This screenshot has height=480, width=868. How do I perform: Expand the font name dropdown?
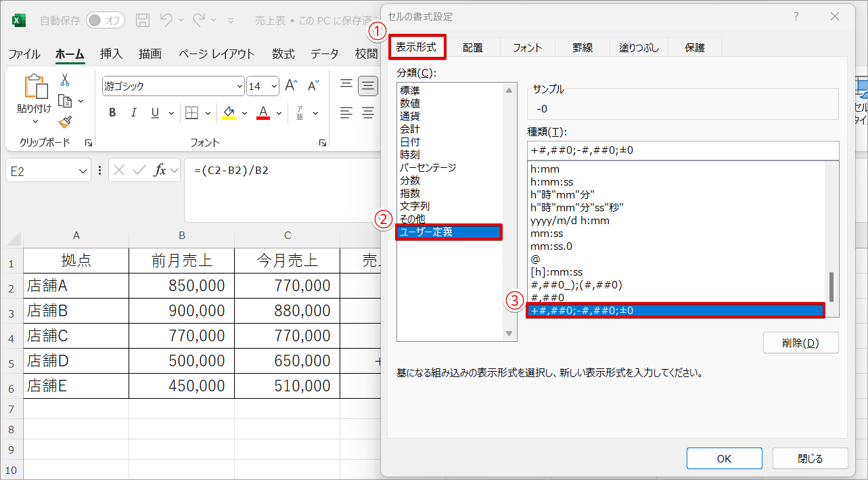(x=239, y=87)
